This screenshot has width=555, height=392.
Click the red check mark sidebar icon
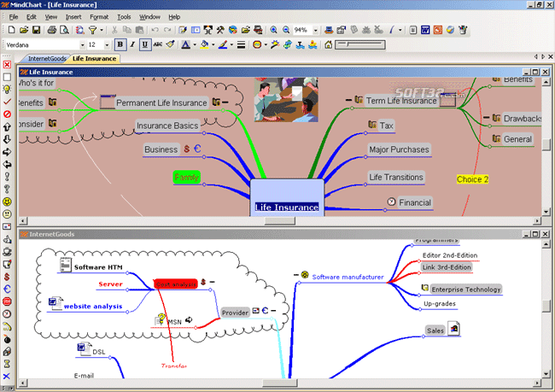click(7, 102)
